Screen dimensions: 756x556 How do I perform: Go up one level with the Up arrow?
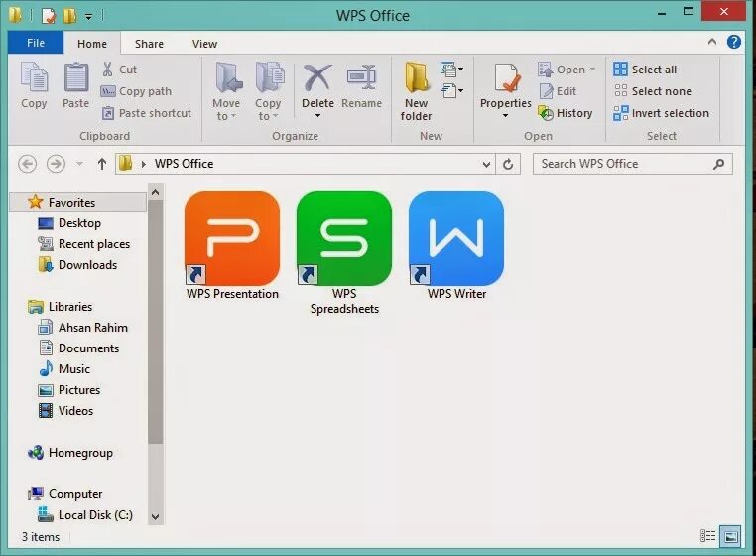tap(102, 164)
